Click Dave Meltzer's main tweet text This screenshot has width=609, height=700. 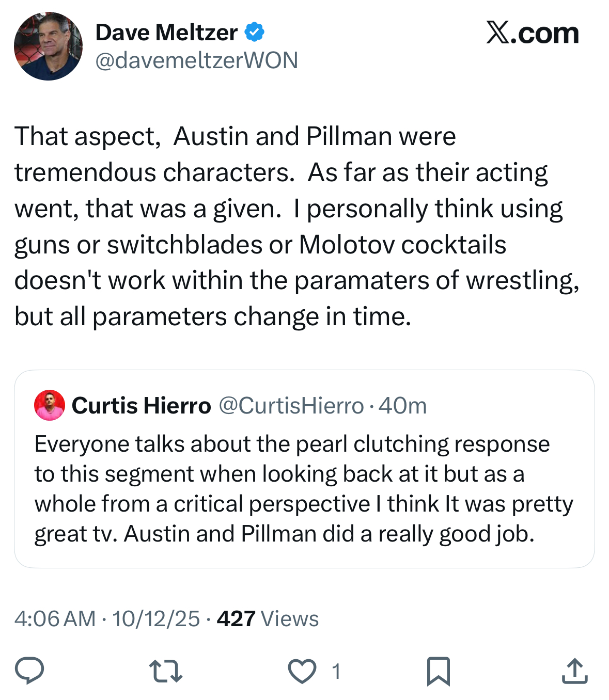(x=296, y=226)
